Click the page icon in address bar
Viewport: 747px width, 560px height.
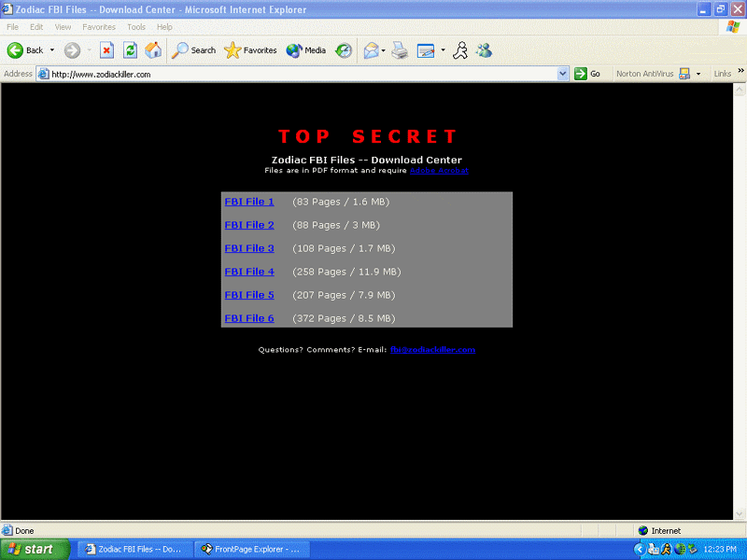tap(43, 74)
